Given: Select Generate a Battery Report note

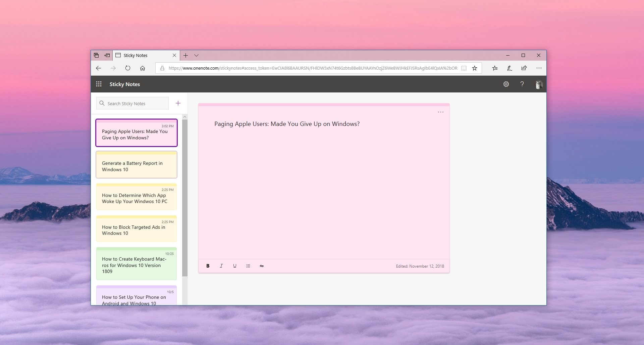Looking at the screenshot, I should 137,164.
